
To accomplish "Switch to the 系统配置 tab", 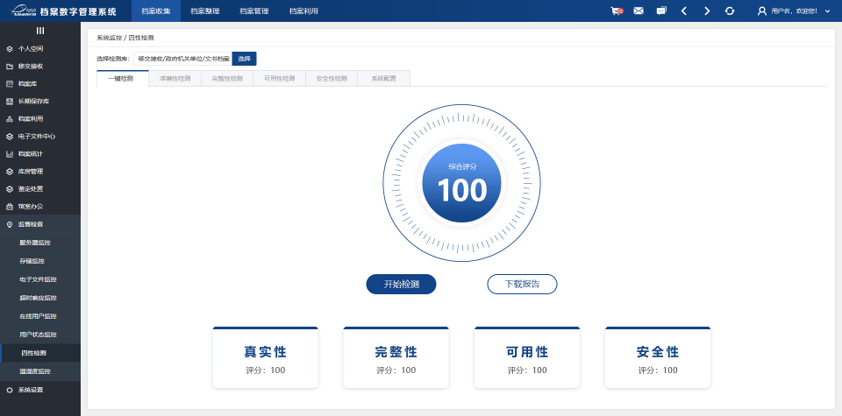I will 384,78.
